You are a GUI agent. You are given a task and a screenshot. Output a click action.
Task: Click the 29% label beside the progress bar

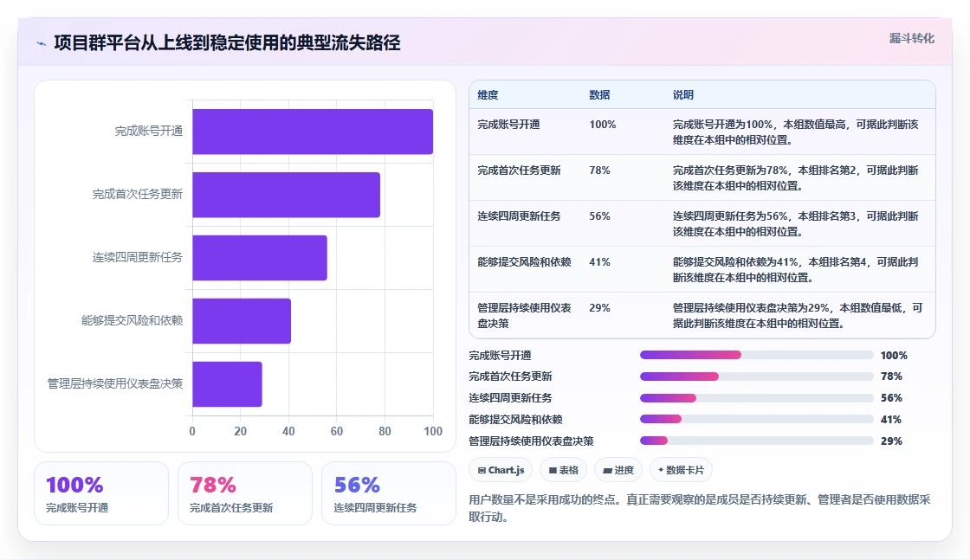pyautogui.click(x=891, y=441)
